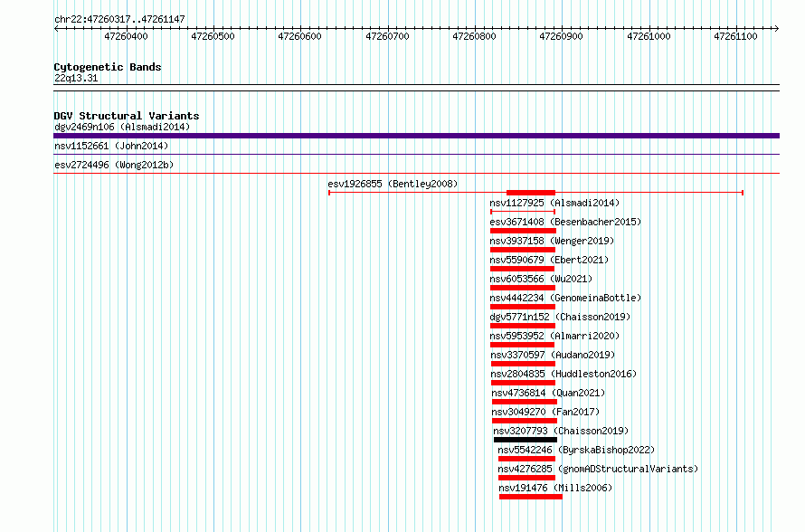Select the nsv6053566 (Wu2021) label
Image resolution: width=805 pixels, height=532 pixels.
click(x=541, y=279)
